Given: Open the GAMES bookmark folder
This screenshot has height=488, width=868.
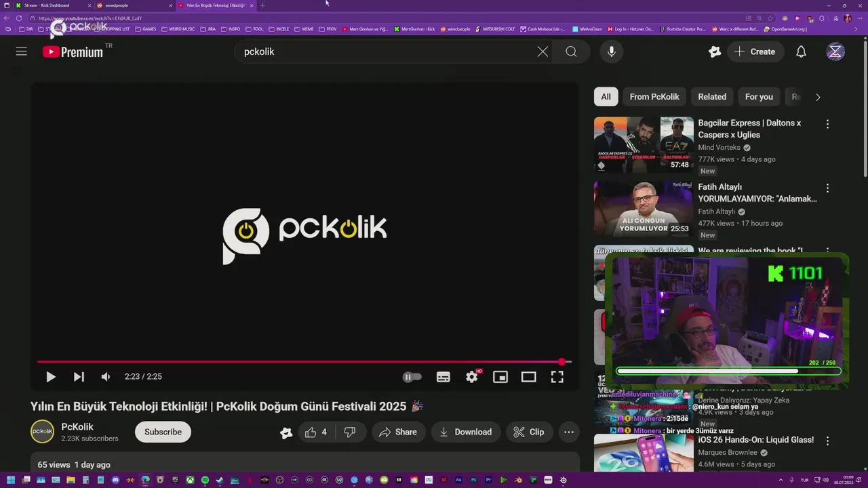Looking at the screenshot, I should tap(146, 29).
